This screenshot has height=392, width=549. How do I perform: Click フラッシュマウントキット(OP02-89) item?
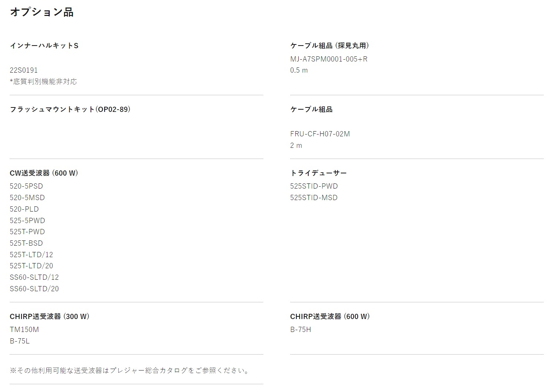70,109
